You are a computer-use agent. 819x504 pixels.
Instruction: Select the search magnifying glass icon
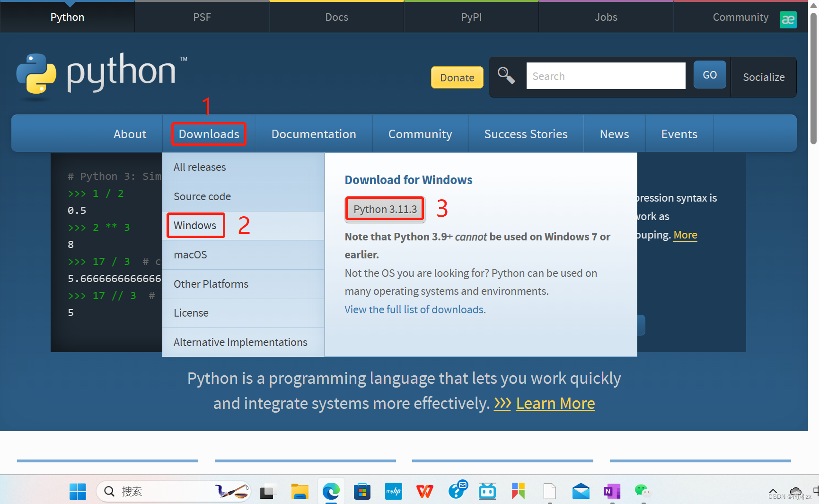(505, 75)
